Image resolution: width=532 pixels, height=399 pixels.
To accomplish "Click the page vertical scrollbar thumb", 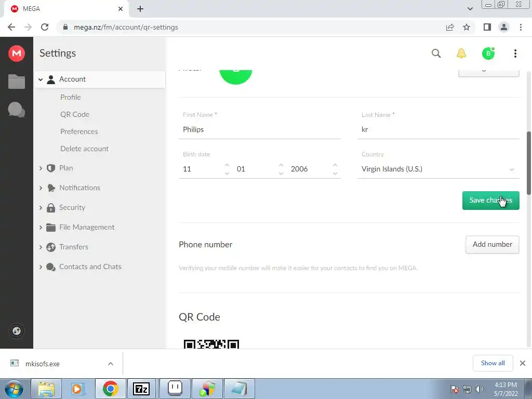I will pos(528,163).
